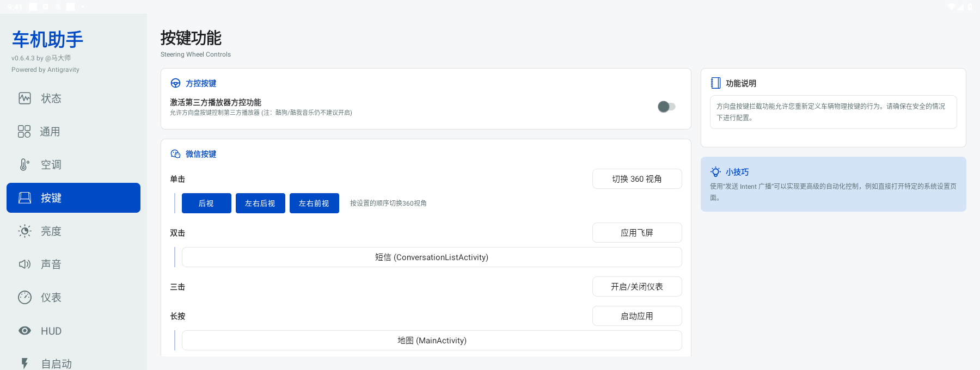
Task: Click the notebook icon beside 功能说明
Action: pyautogui.click(x=716, y=83)
